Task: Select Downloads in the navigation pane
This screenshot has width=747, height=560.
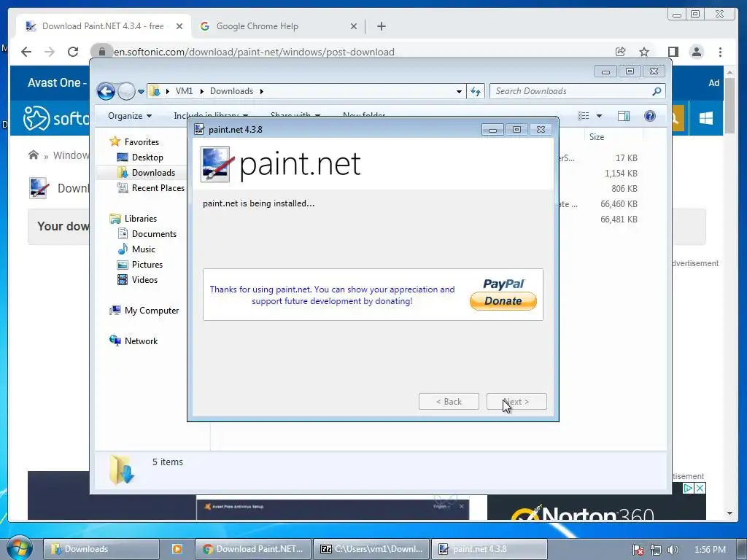Action: [x=153, y=172]
